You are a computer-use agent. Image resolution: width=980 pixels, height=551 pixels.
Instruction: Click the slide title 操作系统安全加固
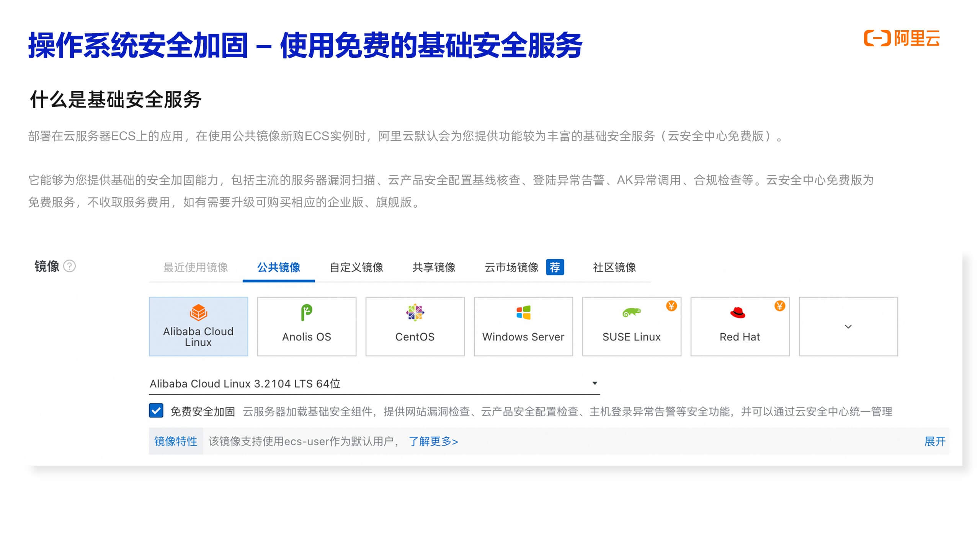tap(138, 45)
